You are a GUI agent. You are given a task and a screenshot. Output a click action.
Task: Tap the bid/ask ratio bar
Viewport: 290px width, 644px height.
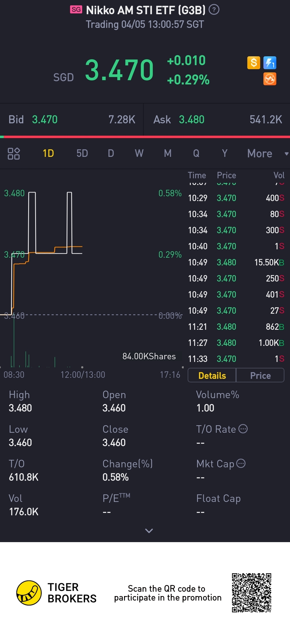145,137
